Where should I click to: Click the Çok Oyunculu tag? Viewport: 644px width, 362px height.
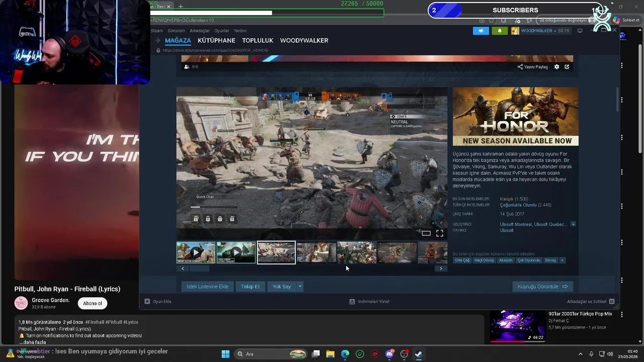pos(529,260)
